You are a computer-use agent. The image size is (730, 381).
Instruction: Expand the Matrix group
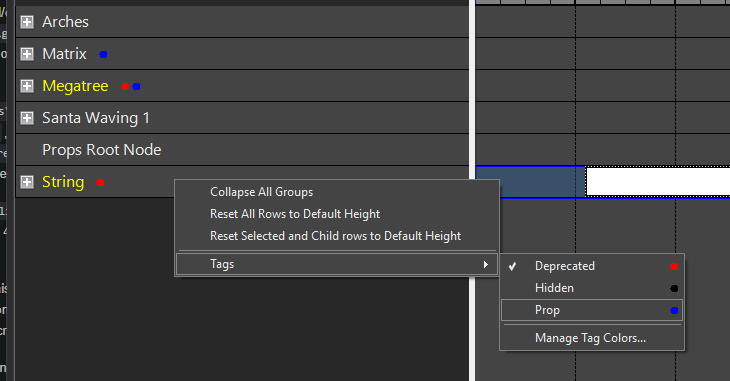(x=27, y=54)
